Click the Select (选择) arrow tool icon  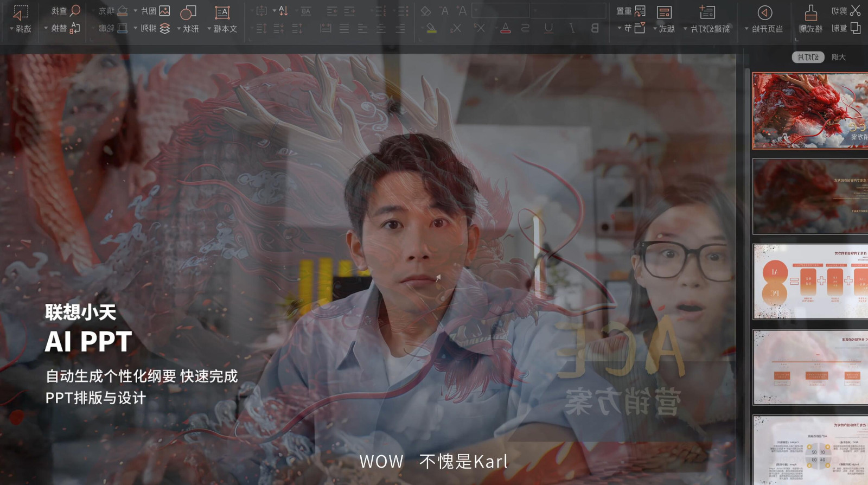[21, 12]
